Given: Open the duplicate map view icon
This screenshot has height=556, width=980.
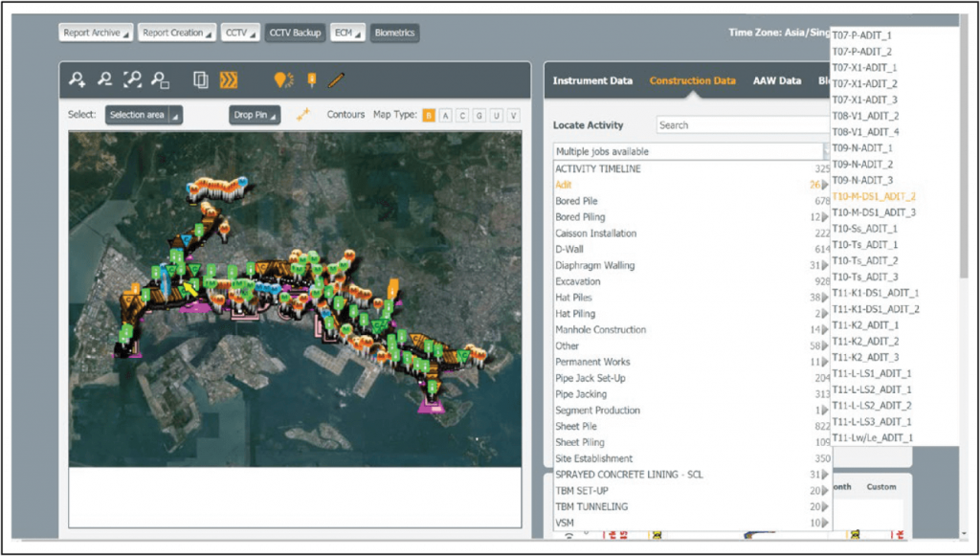Looking at the screenshot, I should coord(200,81).
